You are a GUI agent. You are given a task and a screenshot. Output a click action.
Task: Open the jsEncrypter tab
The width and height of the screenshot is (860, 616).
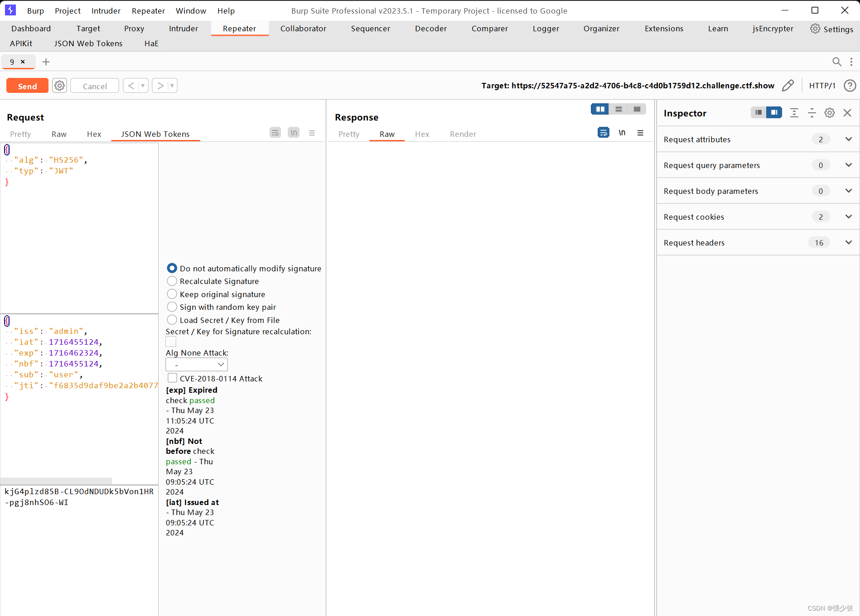point(773,29)
